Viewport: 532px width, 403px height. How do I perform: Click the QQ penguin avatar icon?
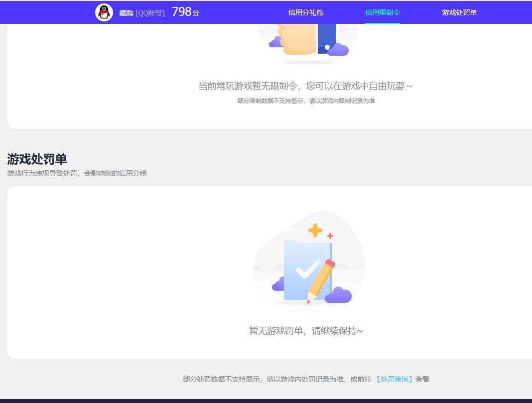click(x=104, y=12)
